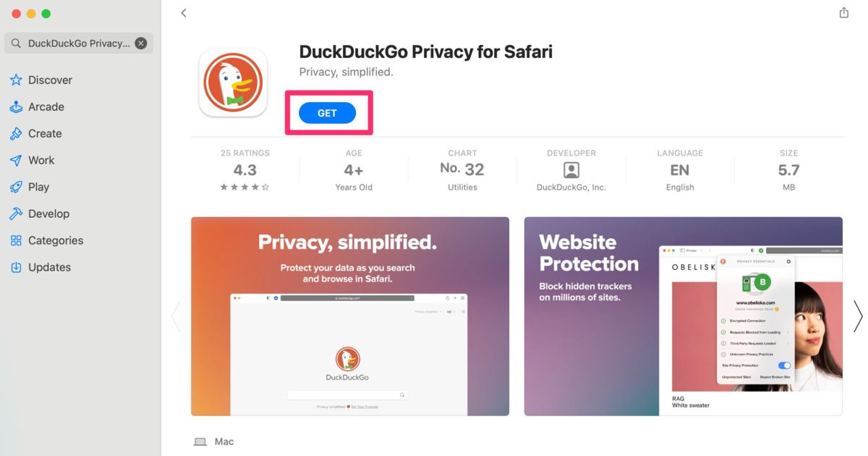Open the Website Protection screenshot
The height and width of the screenshot is (456, 868).
point(683,316)
